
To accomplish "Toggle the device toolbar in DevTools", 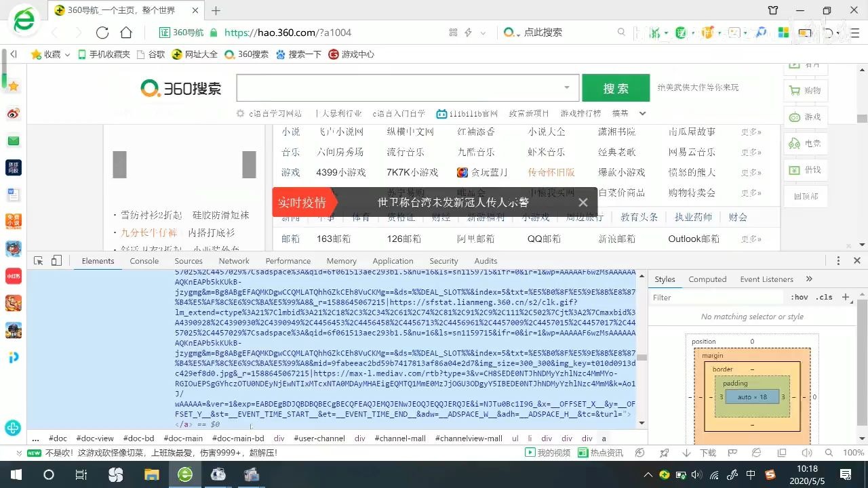I will click(56, 261).
